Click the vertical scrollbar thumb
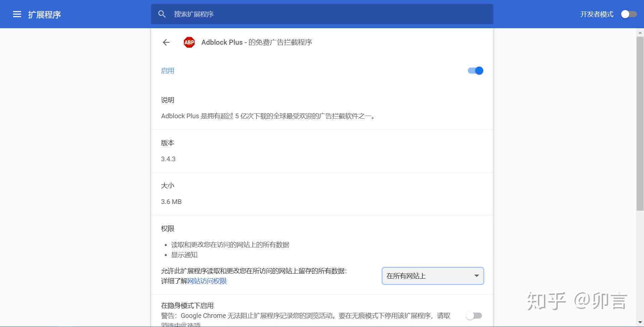 pos(640,124)
